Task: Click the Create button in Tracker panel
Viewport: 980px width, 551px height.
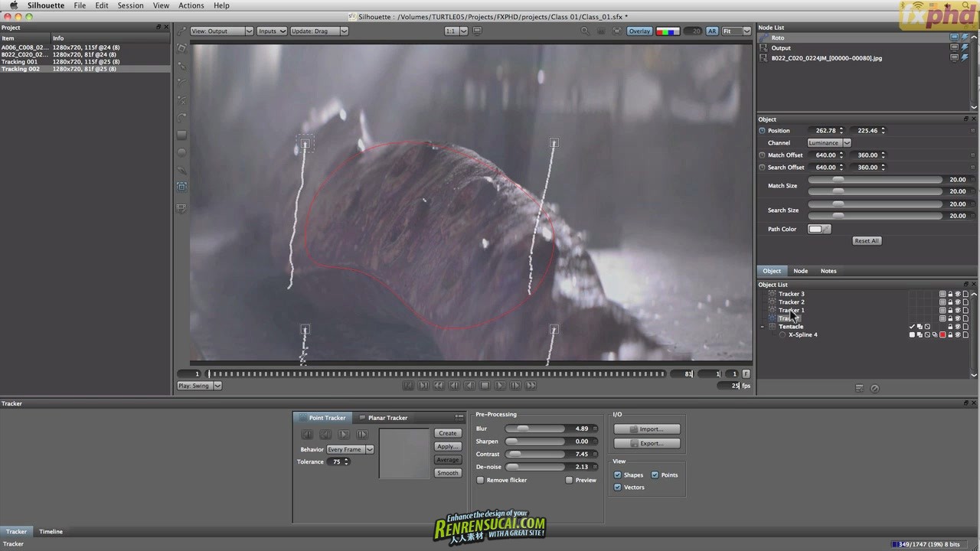Action: pyautogui.click(x=448, y=433)
